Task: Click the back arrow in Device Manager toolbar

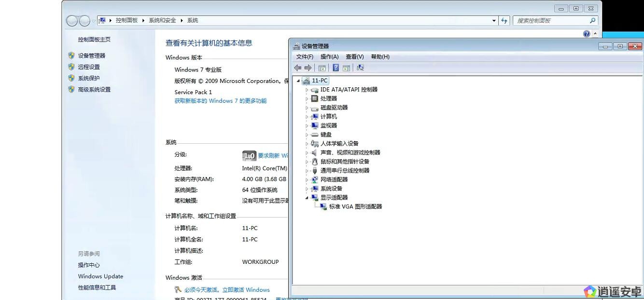Action: pyautogui.click(x=297, y=68)
